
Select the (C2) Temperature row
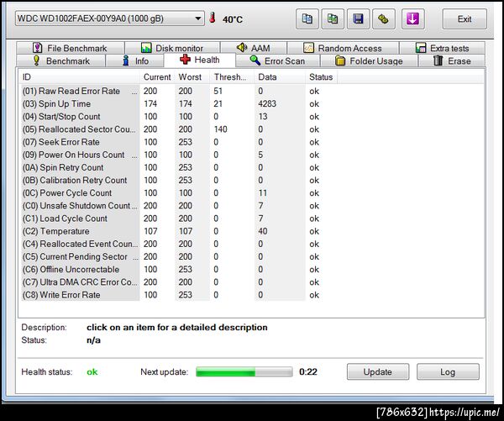click(178, 231)
